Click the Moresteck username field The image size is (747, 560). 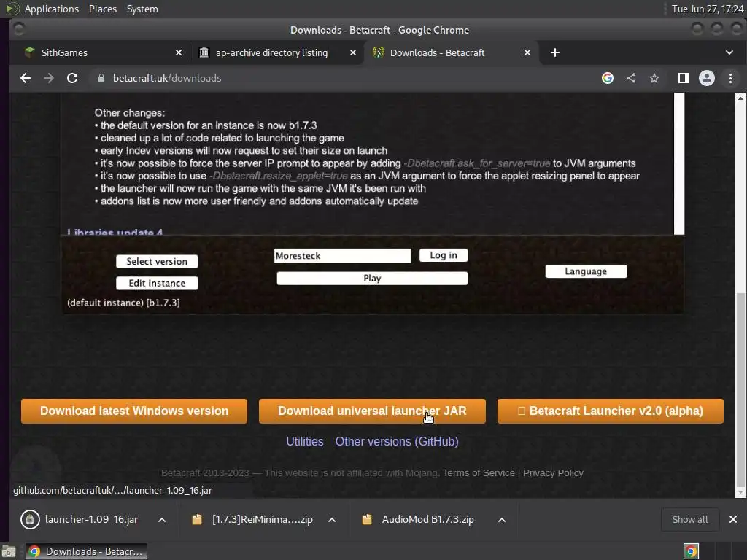(x=343, y=256)
